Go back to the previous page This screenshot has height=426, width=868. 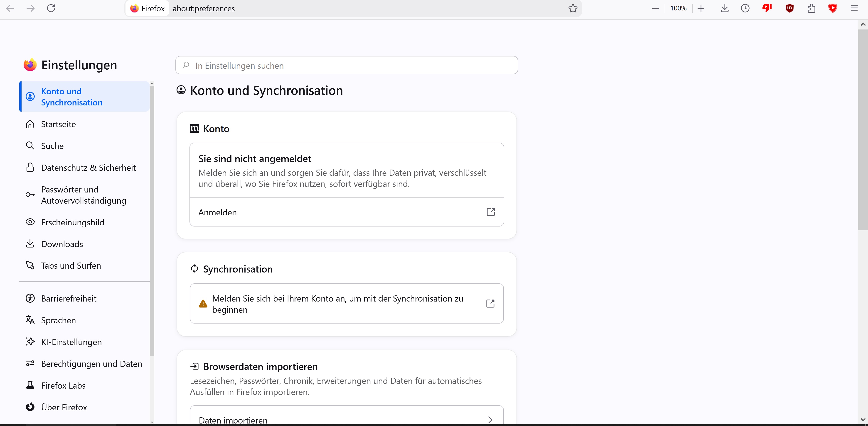click(x=10, y=8)
